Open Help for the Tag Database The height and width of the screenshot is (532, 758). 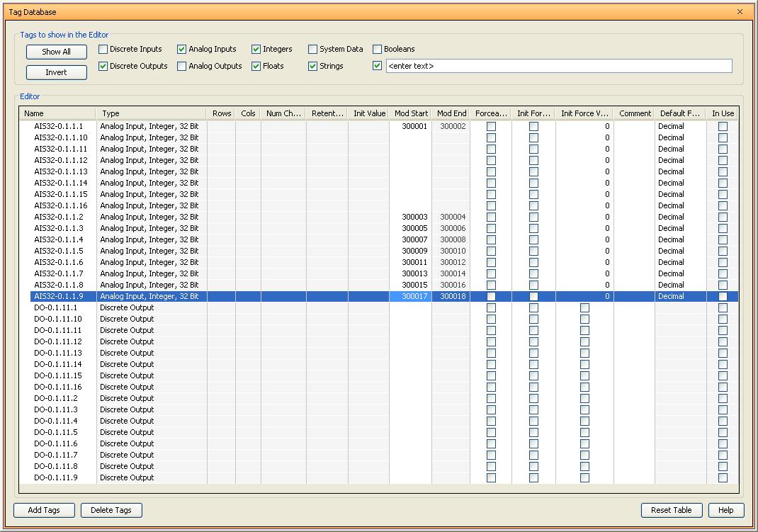[x=725, y=510]
